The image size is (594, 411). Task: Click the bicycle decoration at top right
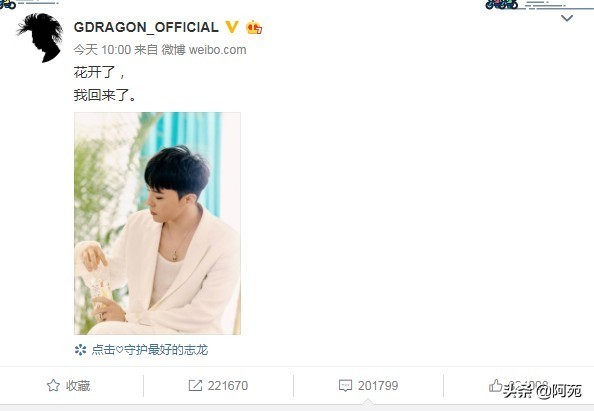pos(502,5)
